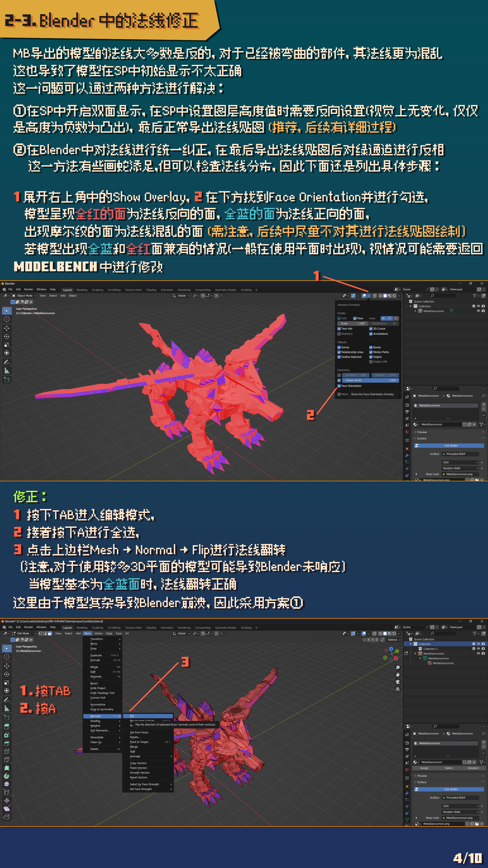The width and height of the screenshot is (488, 868).
Task: Select solid shading mode in upper viewport header
Action: click(x=385, y=296)
